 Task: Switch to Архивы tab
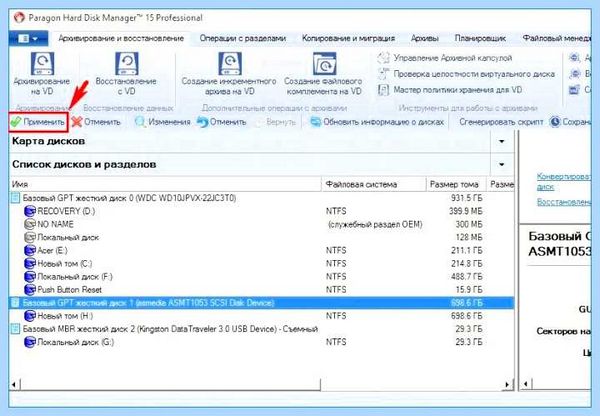(x=424, y=38)
